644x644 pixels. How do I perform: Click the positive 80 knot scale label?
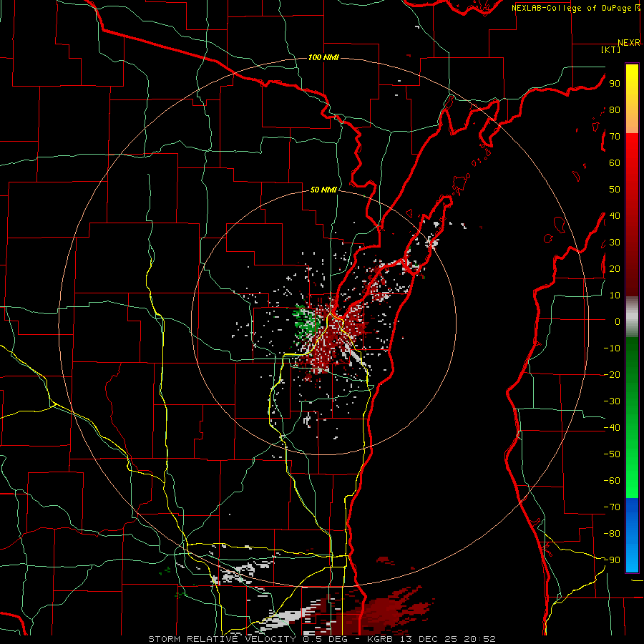(x=615, y=109)
